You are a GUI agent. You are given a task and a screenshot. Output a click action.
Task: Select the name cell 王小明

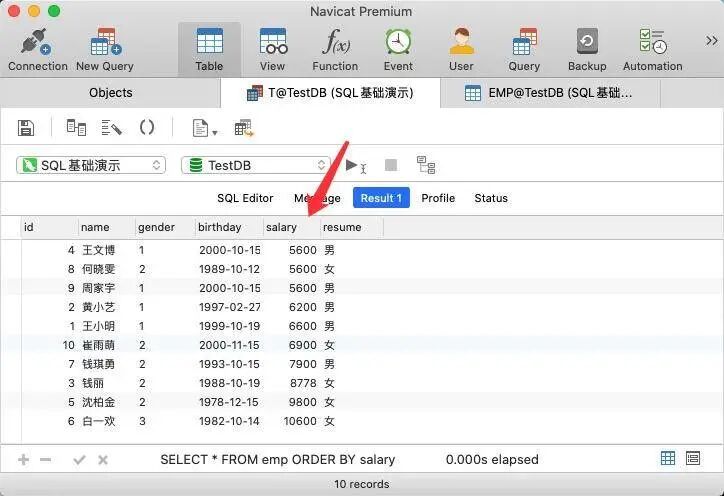(x=98, y=326)
